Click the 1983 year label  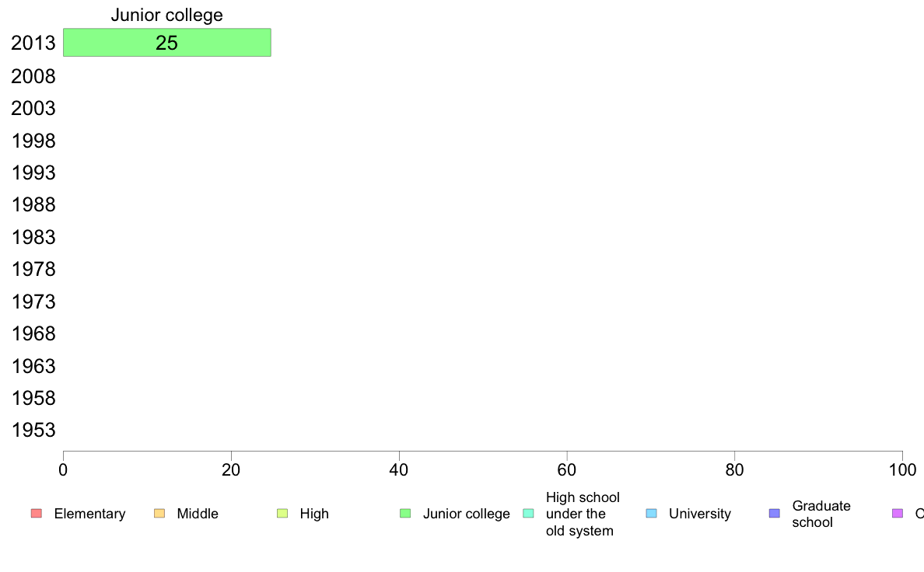tap(33, 237)
